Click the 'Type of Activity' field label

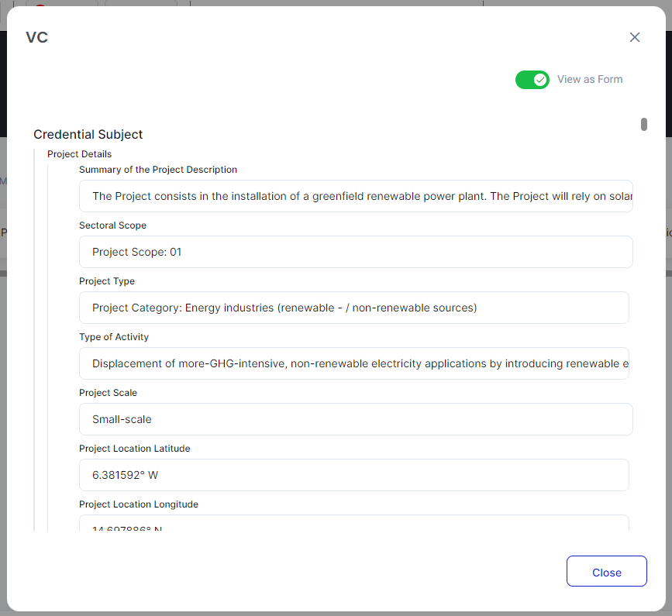click(114, 337)
